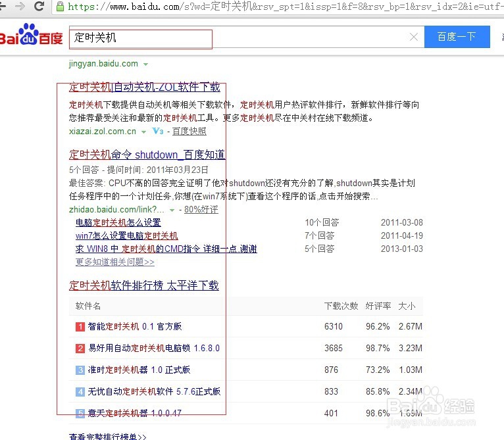Click download count 833
Viewport: 504px width, 440px height.
tap(331, 391)
